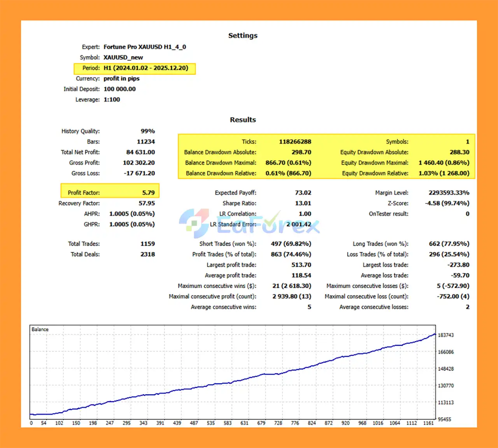Click the Balance label in the chart
This screenshot has width=498, height=448.
coord(40,329)
